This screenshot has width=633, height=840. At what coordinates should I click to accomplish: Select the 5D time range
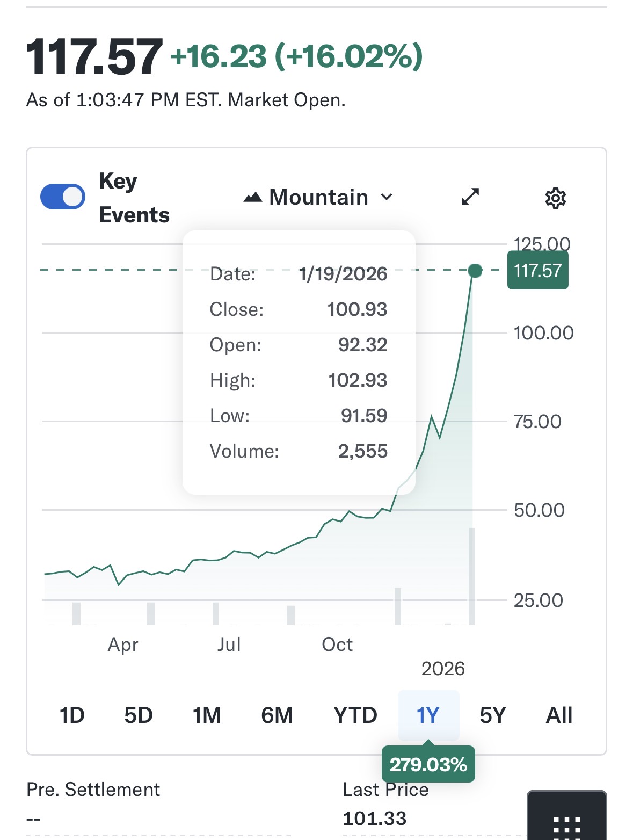[139, 715]
